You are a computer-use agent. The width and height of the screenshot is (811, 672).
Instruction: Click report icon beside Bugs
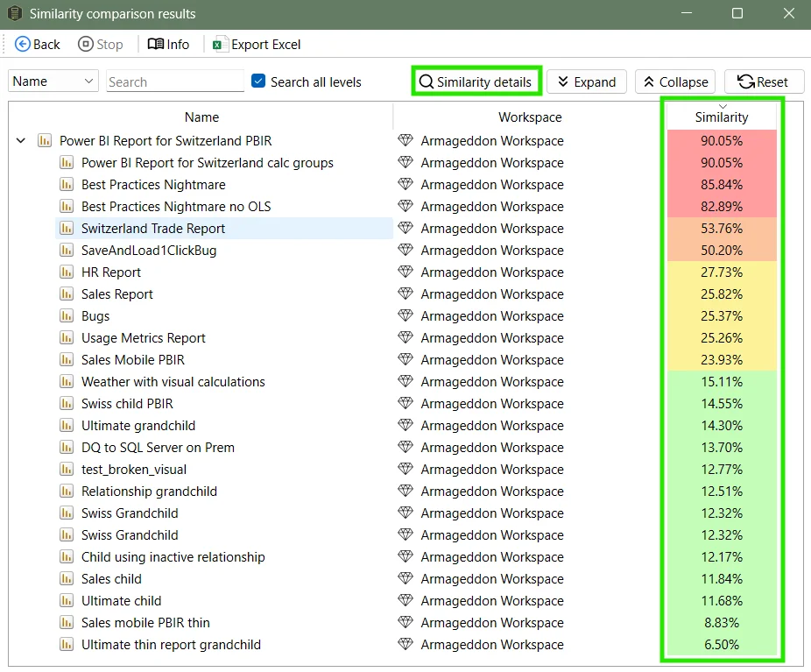(67, 316)
